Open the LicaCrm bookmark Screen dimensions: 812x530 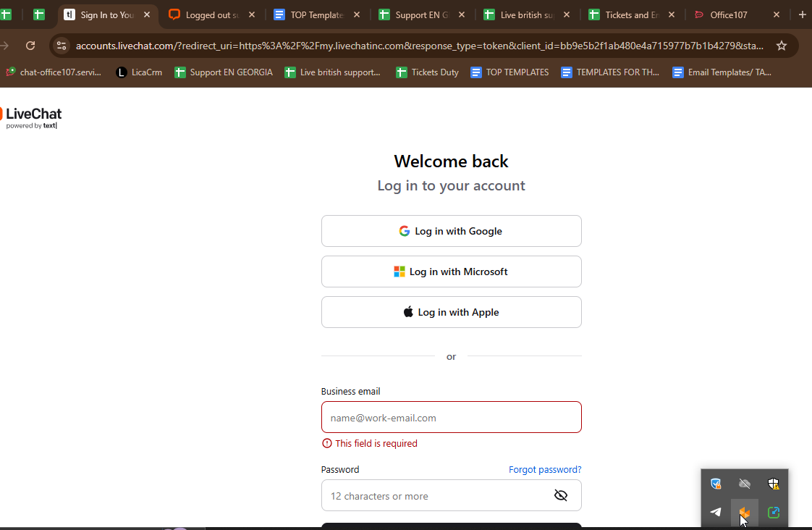pyautogui.click(x=139, y=72)
